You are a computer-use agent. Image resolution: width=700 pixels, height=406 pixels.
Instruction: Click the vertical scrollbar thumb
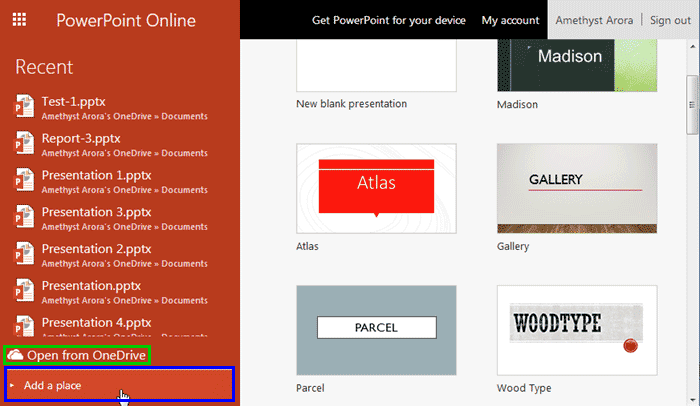(692, 105)
